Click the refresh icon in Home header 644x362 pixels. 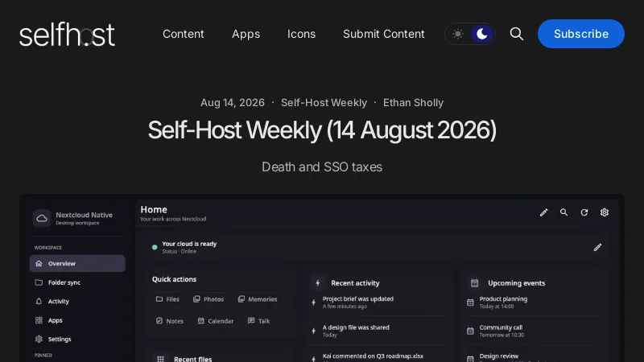584,212
